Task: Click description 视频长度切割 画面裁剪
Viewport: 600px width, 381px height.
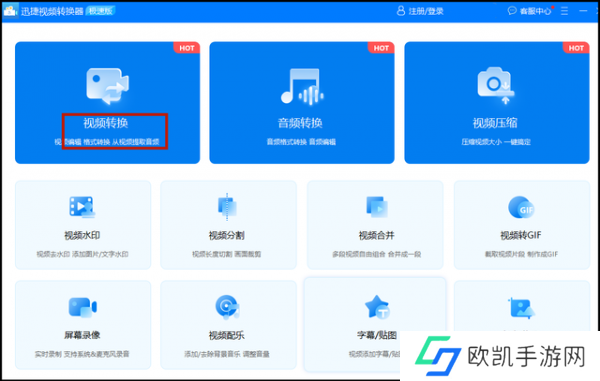Action: [x=227, y=254]
